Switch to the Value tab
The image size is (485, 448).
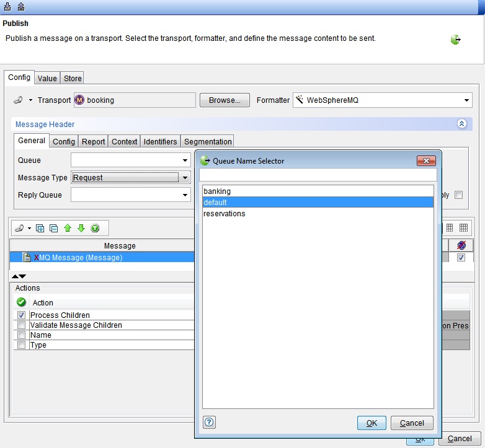point(47,78)
